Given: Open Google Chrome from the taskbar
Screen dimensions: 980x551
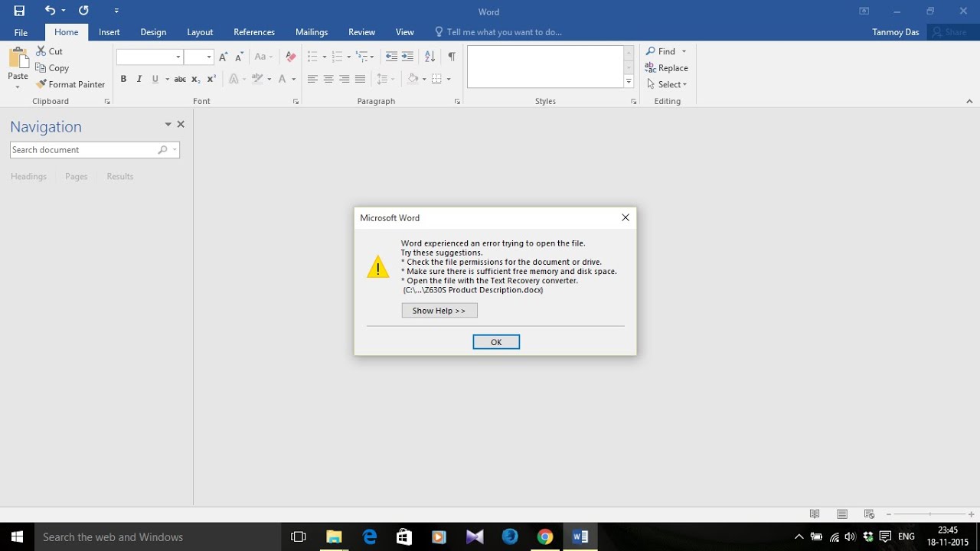Looking at the screenshot, I should tap(544, 537).
